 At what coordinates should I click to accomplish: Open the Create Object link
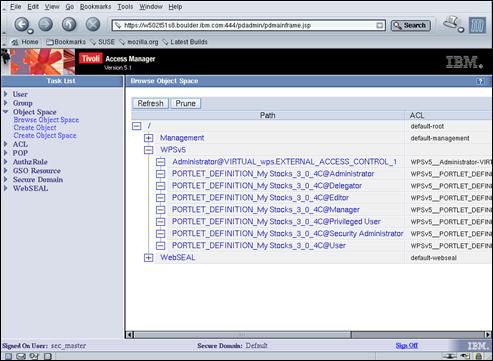pyautogui.click(x=35, y=128)
